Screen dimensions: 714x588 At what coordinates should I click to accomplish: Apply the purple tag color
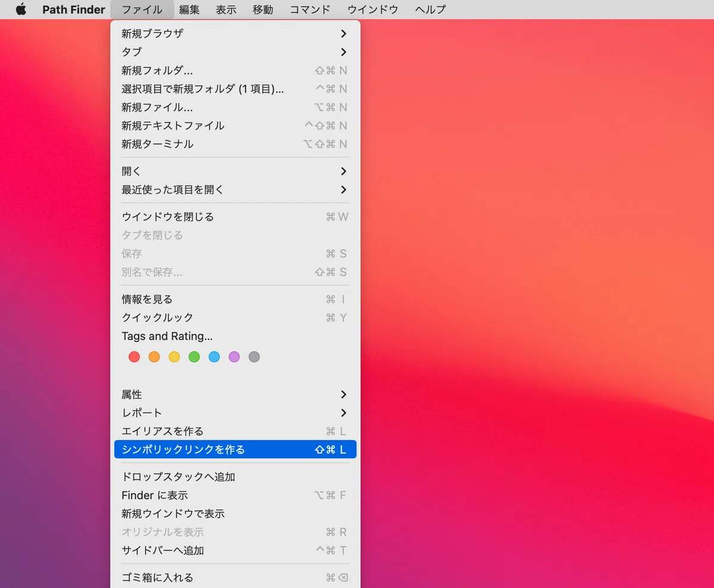[234, 357]
